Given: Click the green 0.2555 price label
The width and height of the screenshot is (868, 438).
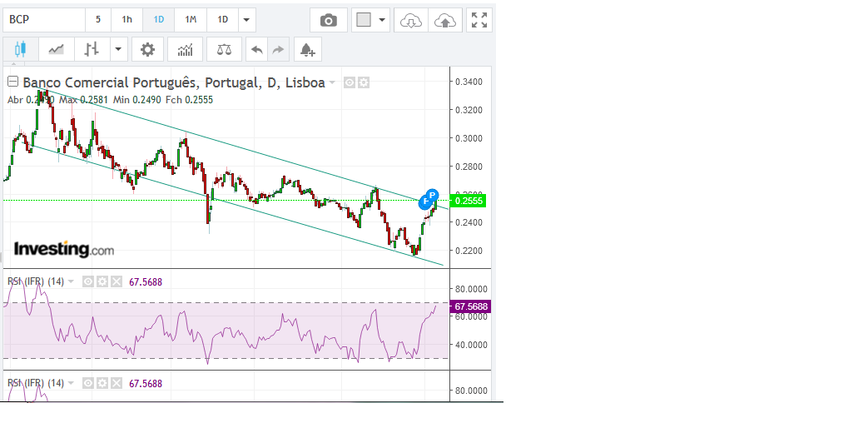Looking at the screenshot, I should point(469,201).
